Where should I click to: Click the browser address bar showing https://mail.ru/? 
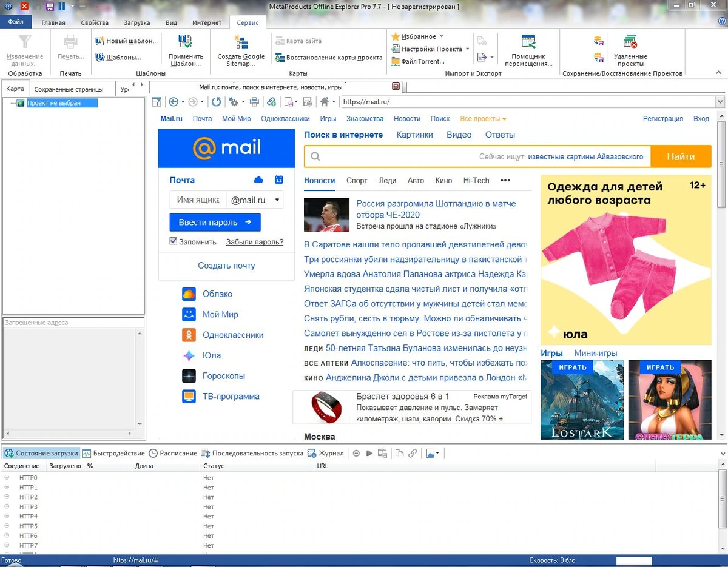(x=528, y=102)
